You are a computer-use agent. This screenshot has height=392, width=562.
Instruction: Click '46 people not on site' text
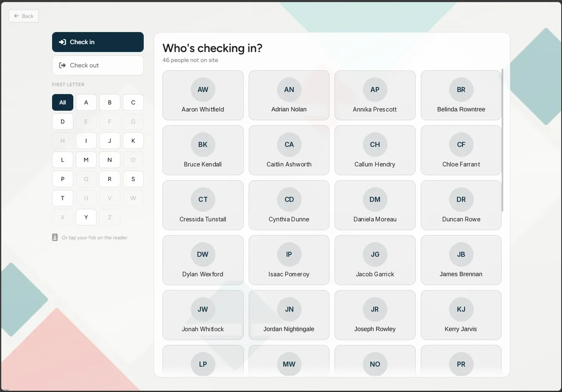point(190,60)
